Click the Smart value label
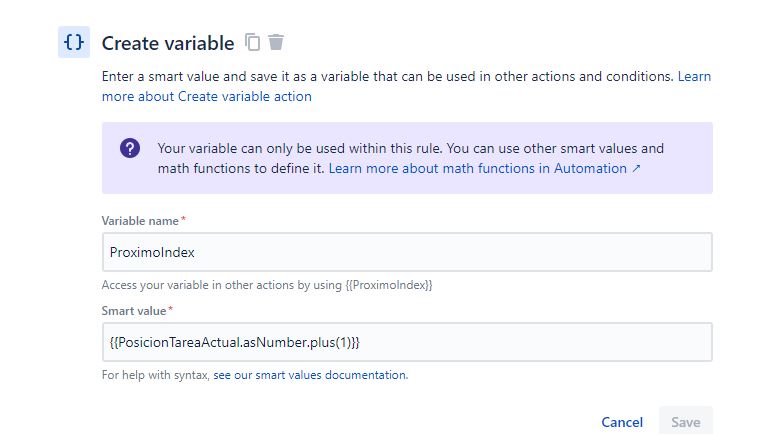The image size is (782, 434). point(134,311)
